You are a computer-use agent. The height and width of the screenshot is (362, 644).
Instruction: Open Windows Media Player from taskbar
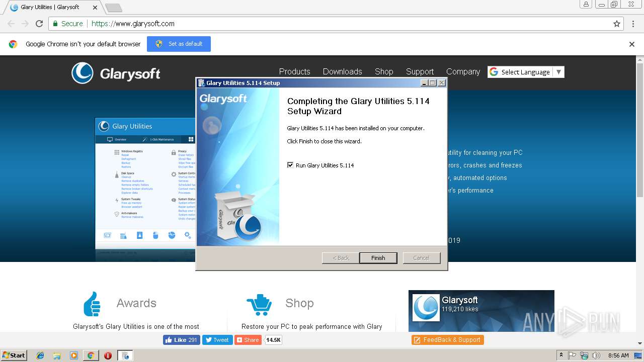point(74,355)
